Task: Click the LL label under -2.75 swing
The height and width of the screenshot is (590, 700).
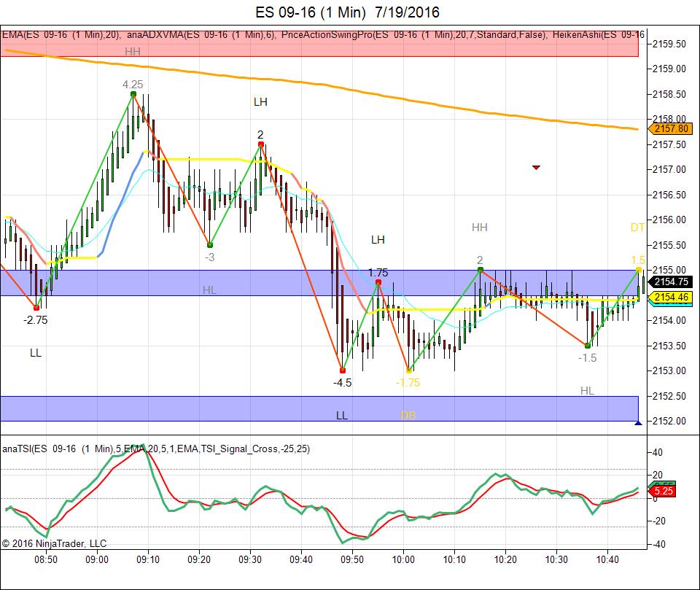Action: point(35,353)
